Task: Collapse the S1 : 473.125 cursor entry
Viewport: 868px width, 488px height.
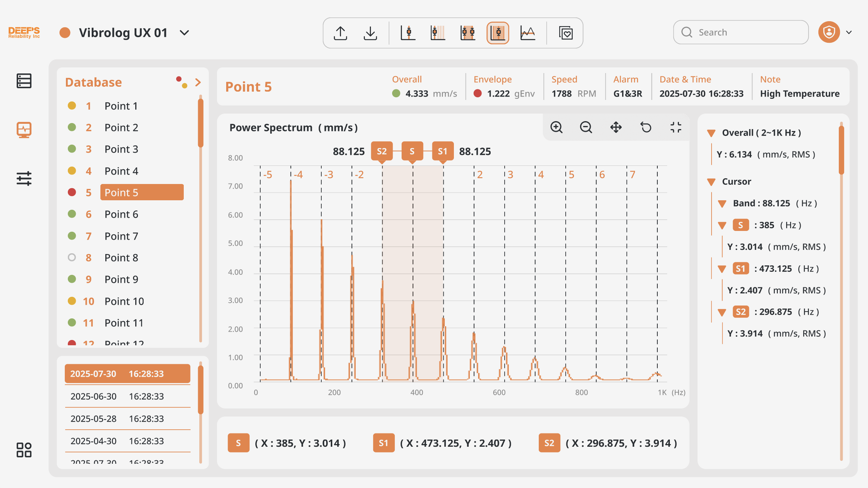Action: pyautogui.click(x=722, y=269)
